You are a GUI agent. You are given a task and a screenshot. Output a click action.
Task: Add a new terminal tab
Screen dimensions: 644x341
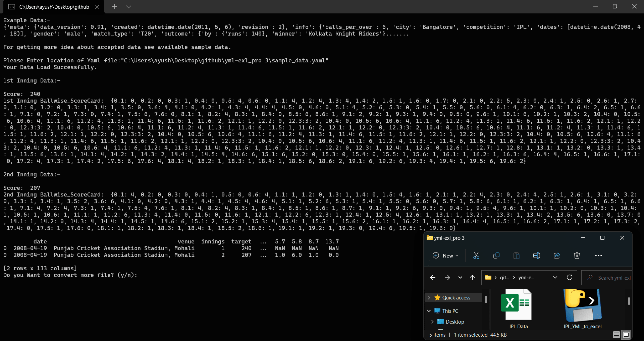[114, 7]
